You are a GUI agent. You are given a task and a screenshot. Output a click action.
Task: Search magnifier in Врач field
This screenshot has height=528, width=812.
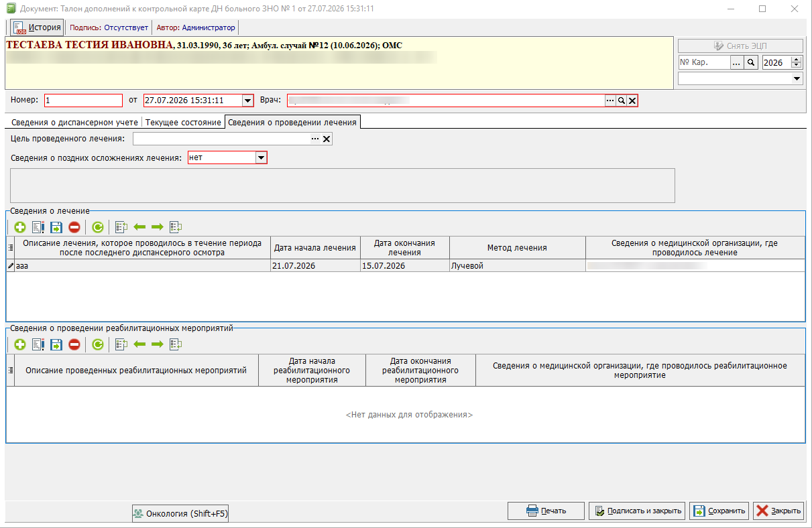click(622, 101)
